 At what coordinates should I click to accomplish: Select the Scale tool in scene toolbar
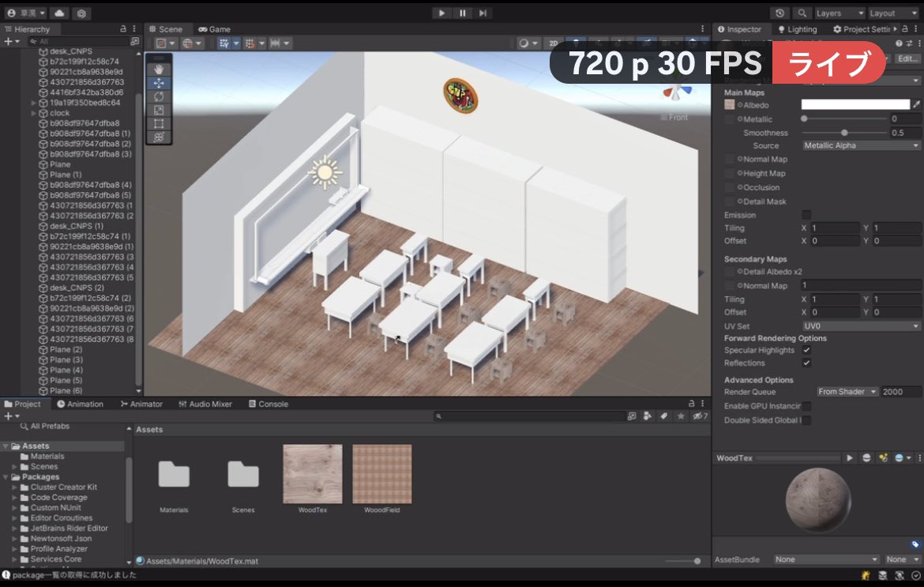pyautogui.click(x=159, y=110)
